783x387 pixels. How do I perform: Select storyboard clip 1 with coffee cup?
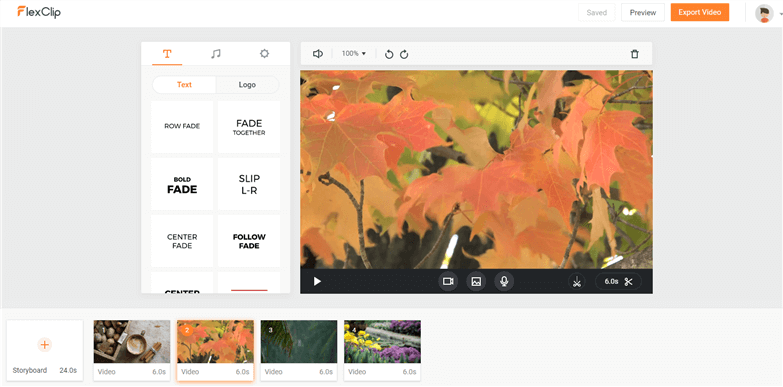tap(132, 351)
